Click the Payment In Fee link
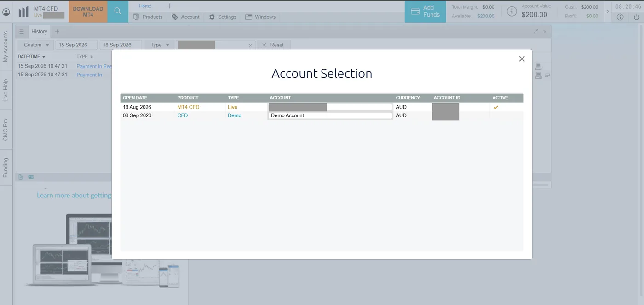 click(94, 66)
